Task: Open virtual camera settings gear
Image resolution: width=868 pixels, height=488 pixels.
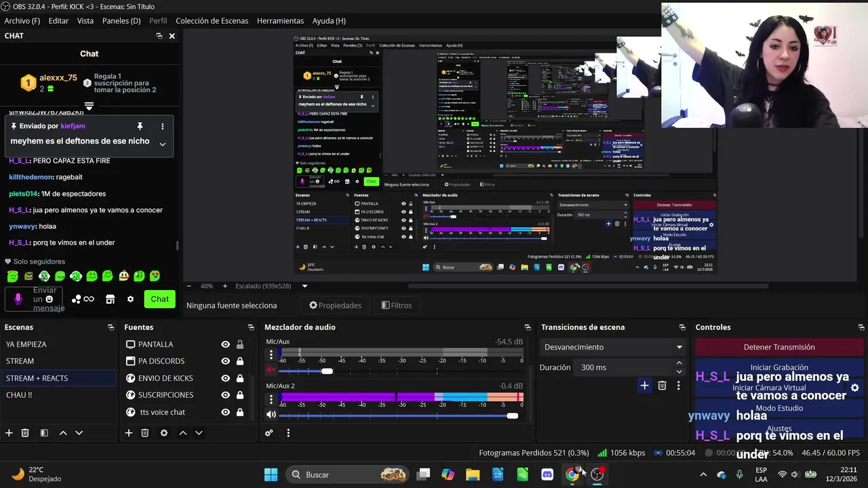Action: pyautogui.click(x=854, y=388)
